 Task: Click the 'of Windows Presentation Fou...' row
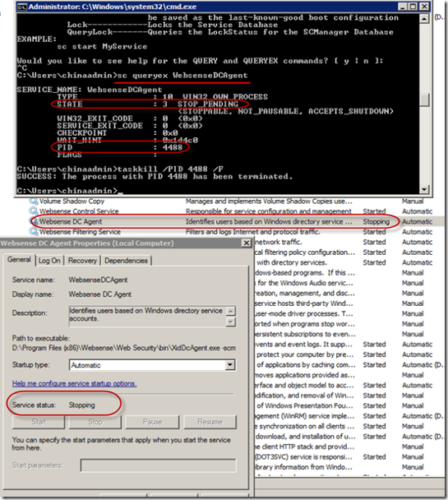tap(349, 405)
